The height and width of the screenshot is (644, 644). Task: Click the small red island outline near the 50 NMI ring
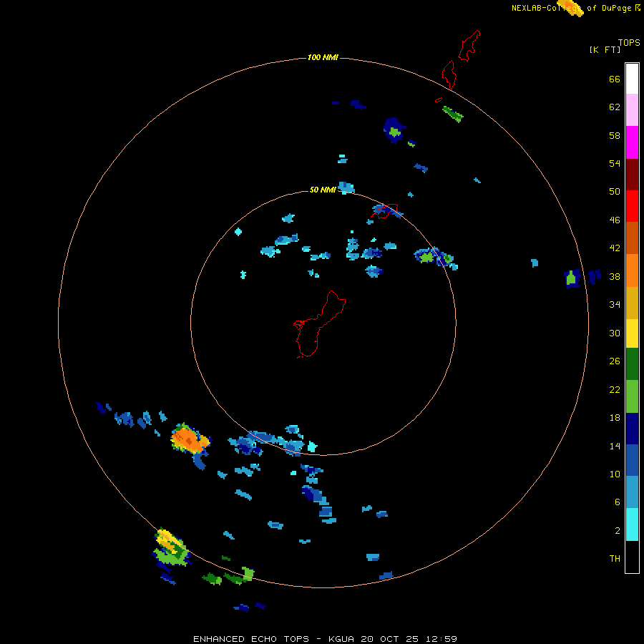pyautogui.click(x=385, y=210)
